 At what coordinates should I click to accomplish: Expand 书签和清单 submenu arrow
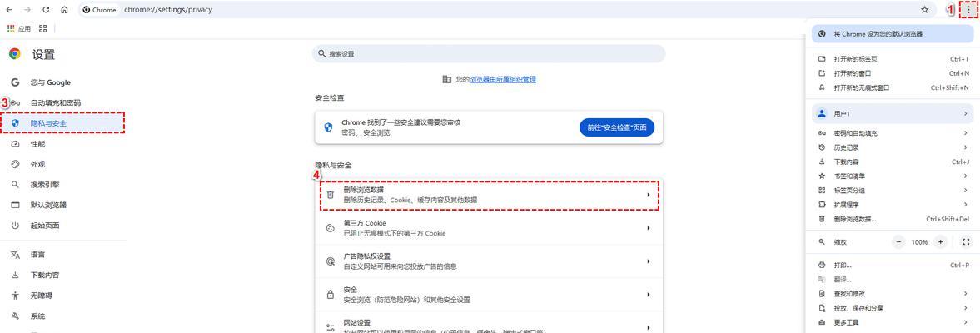[965, 176]
